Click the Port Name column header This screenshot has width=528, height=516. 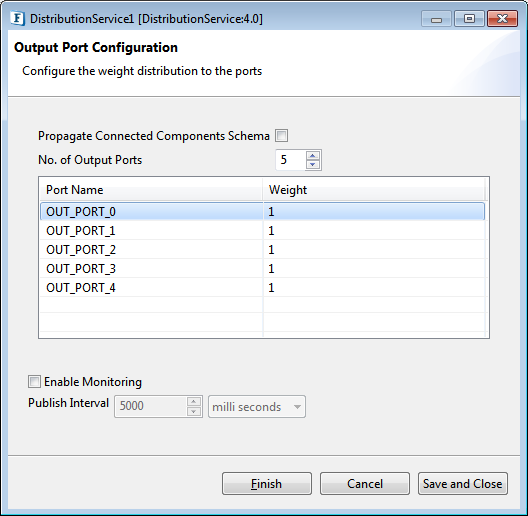(x=151, y=190)
